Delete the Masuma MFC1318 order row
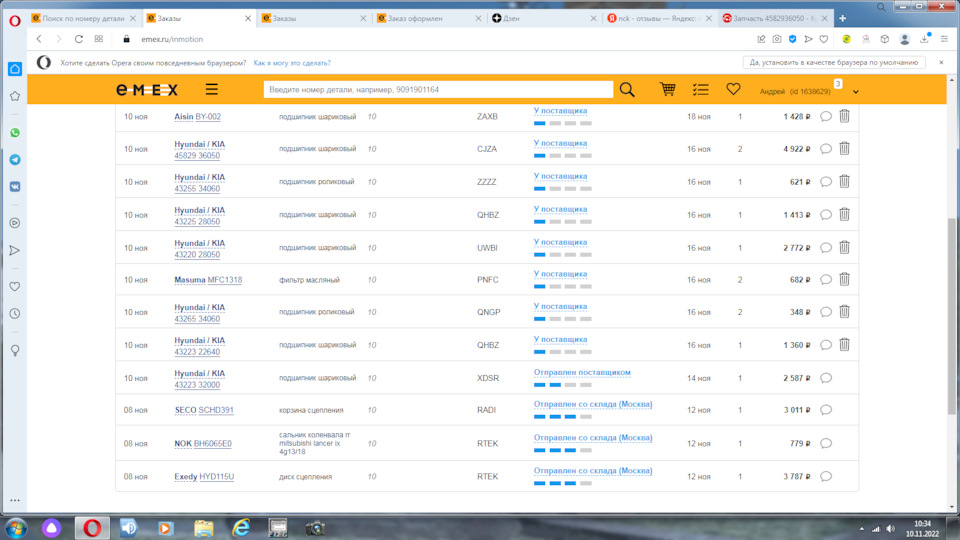This screenshot has height=540, width=960. (844, 279)
